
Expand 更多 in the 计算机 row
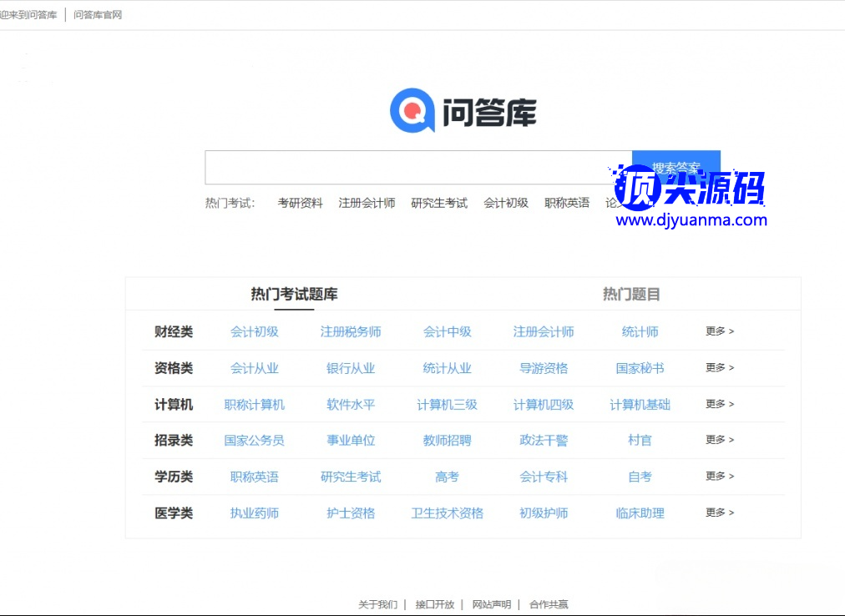[719, 404]
